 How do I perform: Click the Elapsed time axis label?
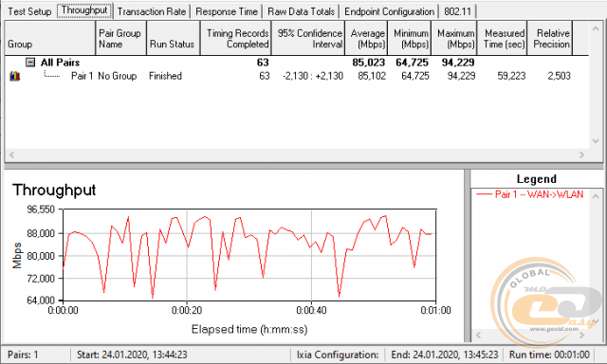(x=249, y=329)
